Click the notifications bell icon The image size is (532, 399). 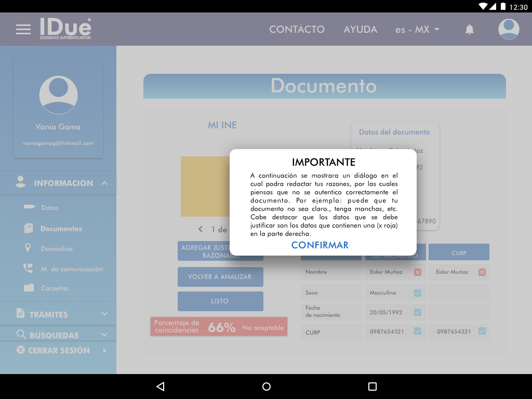click(x=469, y=30)
